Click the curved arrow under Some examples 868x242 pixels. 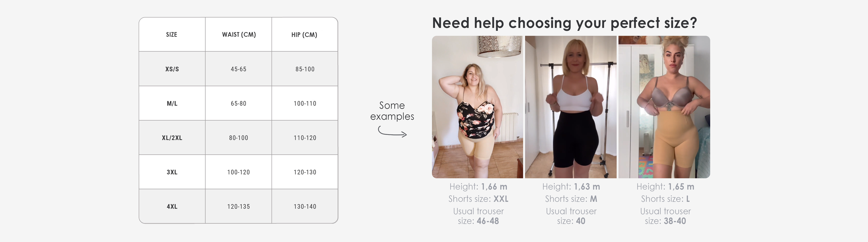coord(392,131)
